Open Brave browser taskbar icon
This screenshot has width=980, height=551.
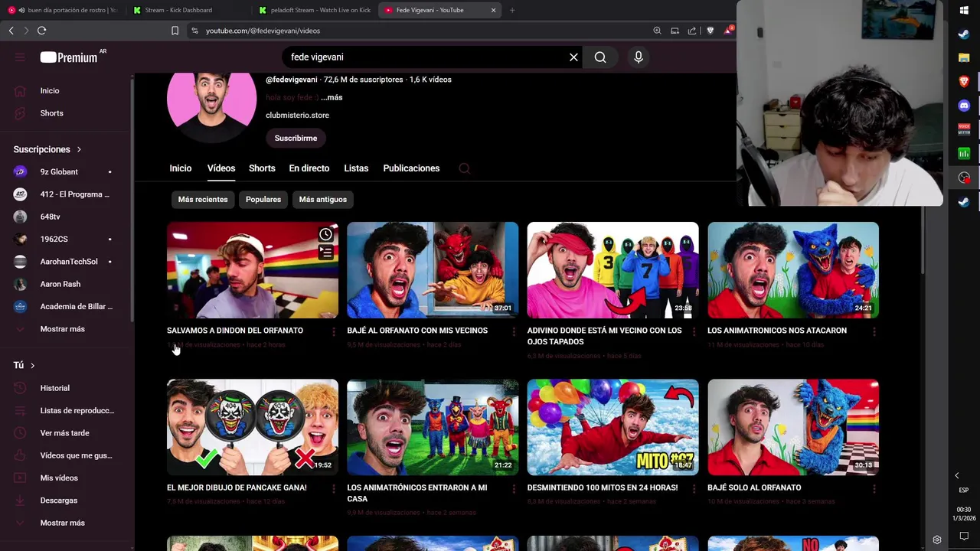(x=964, y=82)
